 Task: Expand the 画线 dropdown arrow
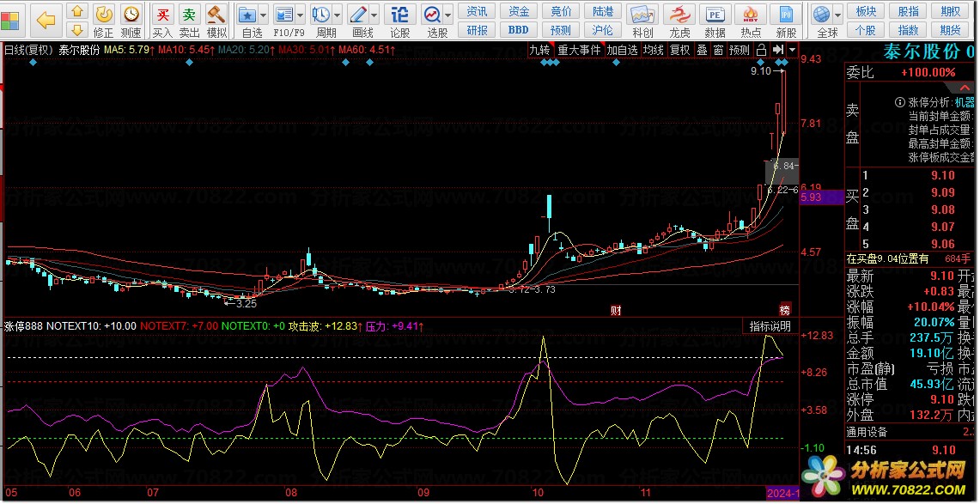point(374,15)
